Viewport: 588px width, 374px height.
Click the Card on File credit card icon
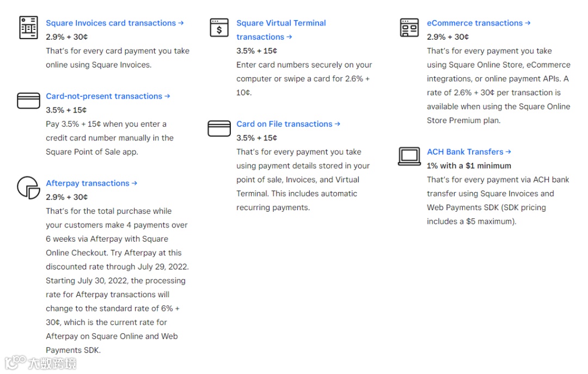pos(219,128)
